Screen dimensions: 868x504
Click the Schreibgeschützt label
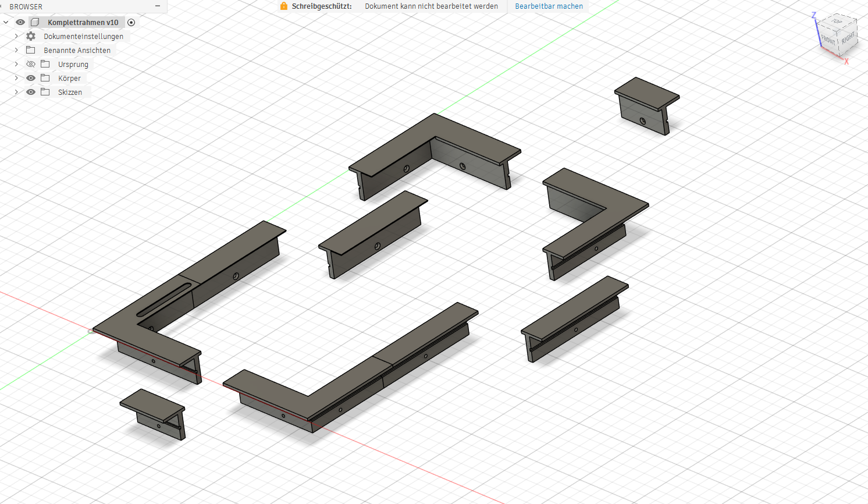321,6
